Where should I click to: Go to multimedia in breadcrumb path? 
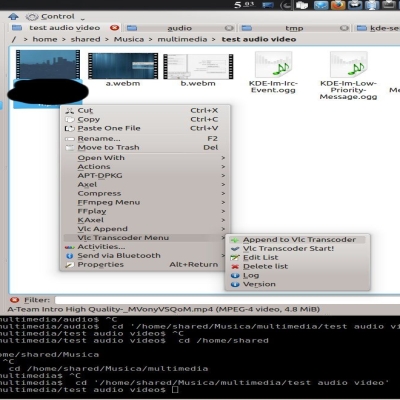coord(182,39)
